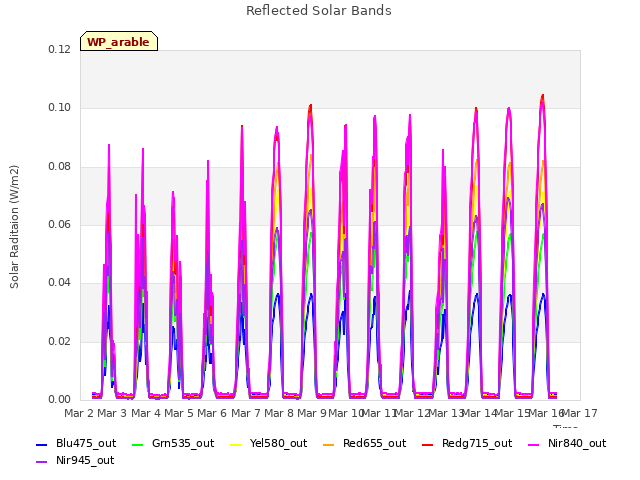Click the Nir945_out legend label

click(x=85, y=460)
